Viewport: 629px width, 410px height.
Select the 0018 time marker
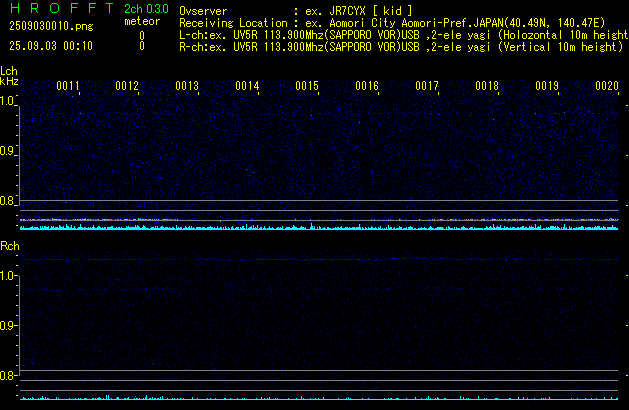[487, 86]
